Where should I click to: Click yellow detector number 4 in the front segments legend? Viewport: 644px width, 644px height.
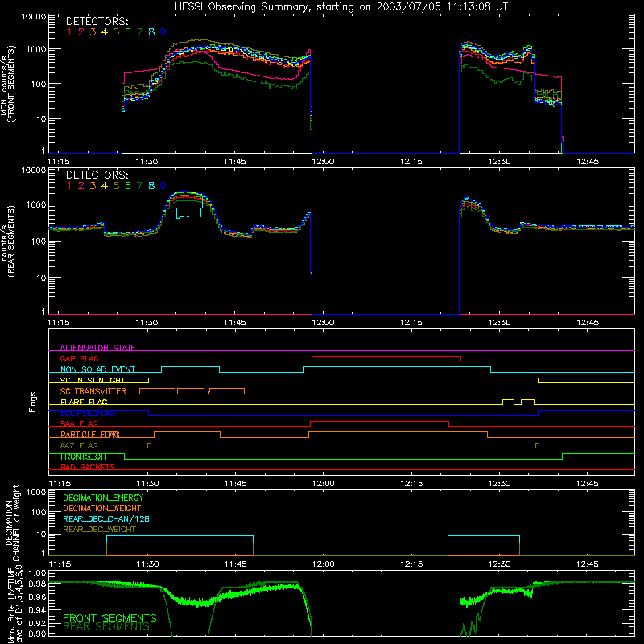pos(105,32)
